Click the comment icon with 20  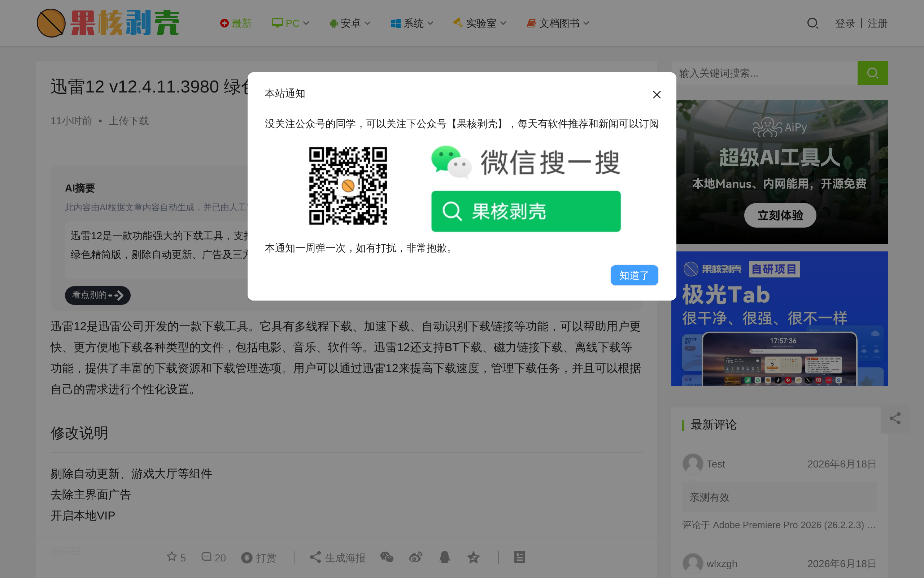[x=213, y=557]
